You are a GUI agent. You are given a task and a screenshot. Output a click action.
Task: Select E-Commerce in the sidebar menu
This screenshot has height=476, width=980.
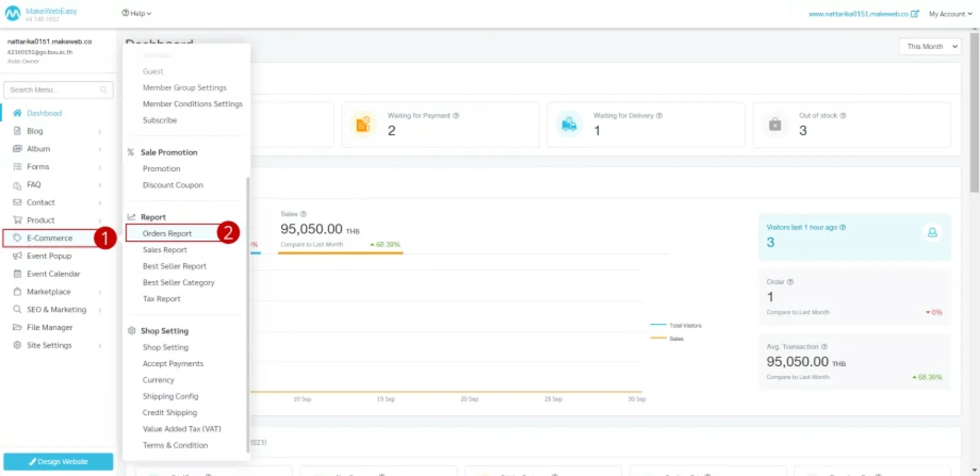pos(50,238)
